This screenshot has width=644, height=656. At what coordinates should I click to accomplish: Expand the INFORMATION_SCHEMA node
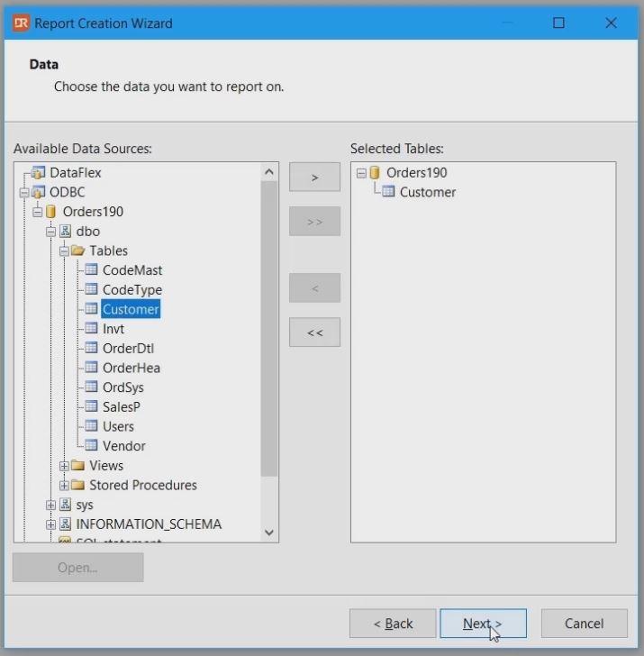51,524
